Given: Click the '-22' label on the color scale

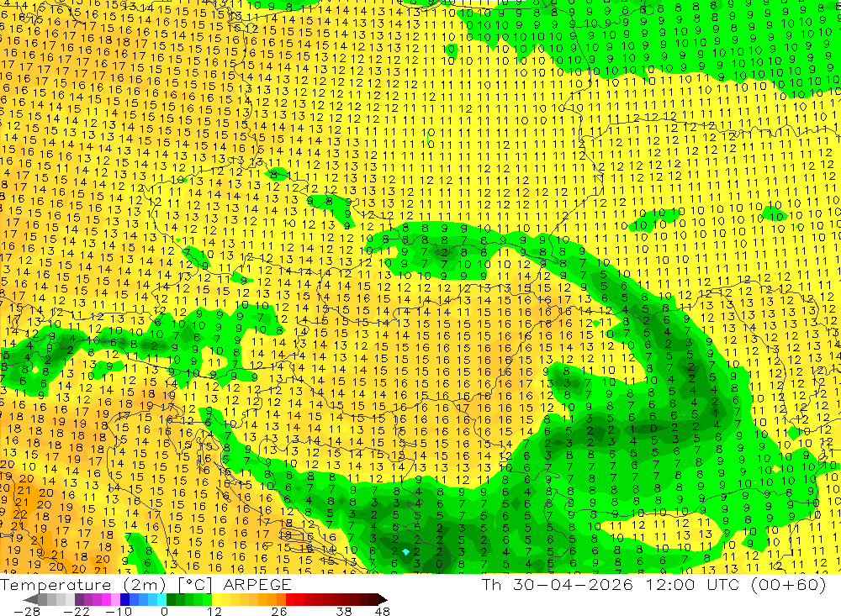Looking at the screenshot, I should 77,611.
